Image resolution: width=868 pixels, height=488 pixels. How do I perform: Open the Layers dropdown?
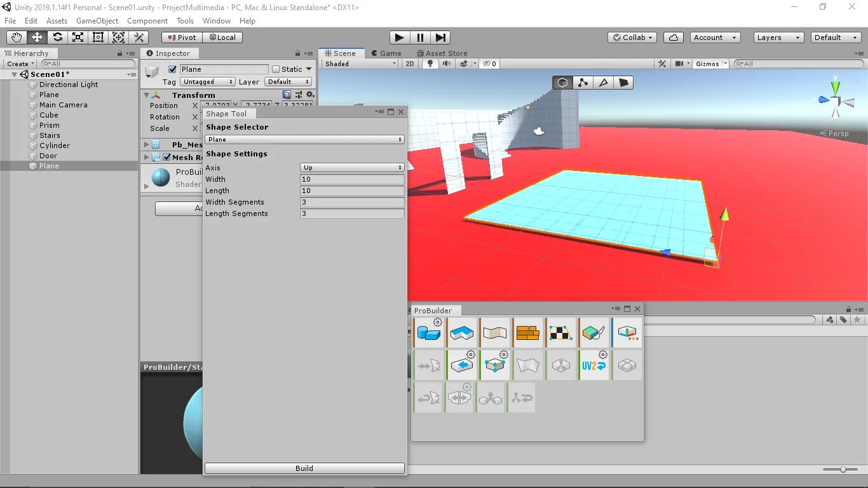(779, 37)
